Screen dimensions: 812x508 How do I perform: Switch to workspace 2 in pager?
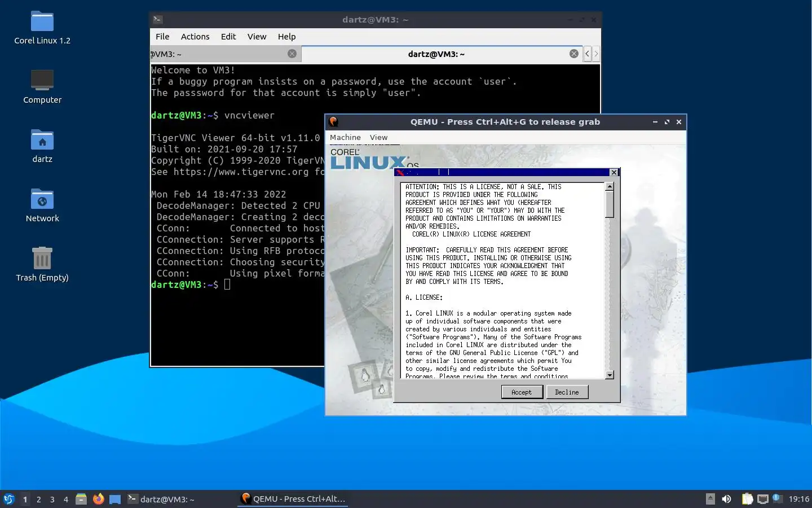(38, 499)
